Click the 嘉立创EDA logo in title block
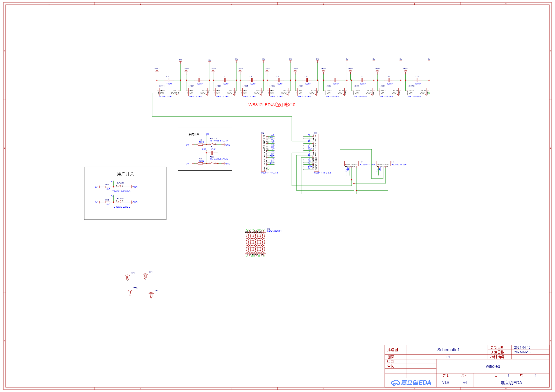555x392 pixels. 411,383
